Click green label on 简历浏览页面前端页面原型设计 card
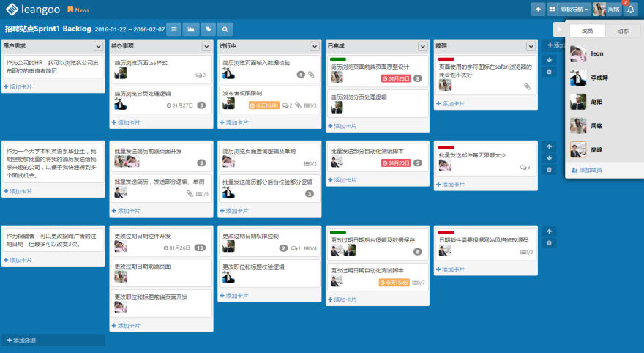The width and height of the screenshot is (644, 353). click(x=338, y=59)
